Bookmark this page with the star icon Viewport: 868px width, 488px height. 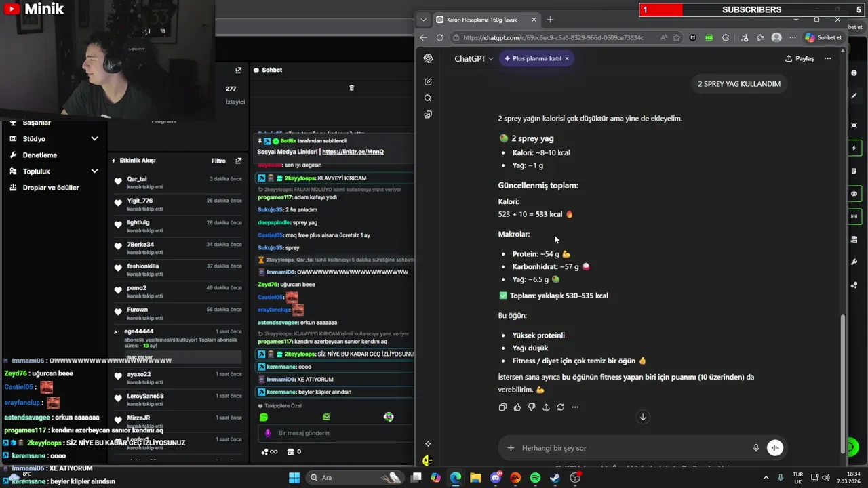[677, 38]
